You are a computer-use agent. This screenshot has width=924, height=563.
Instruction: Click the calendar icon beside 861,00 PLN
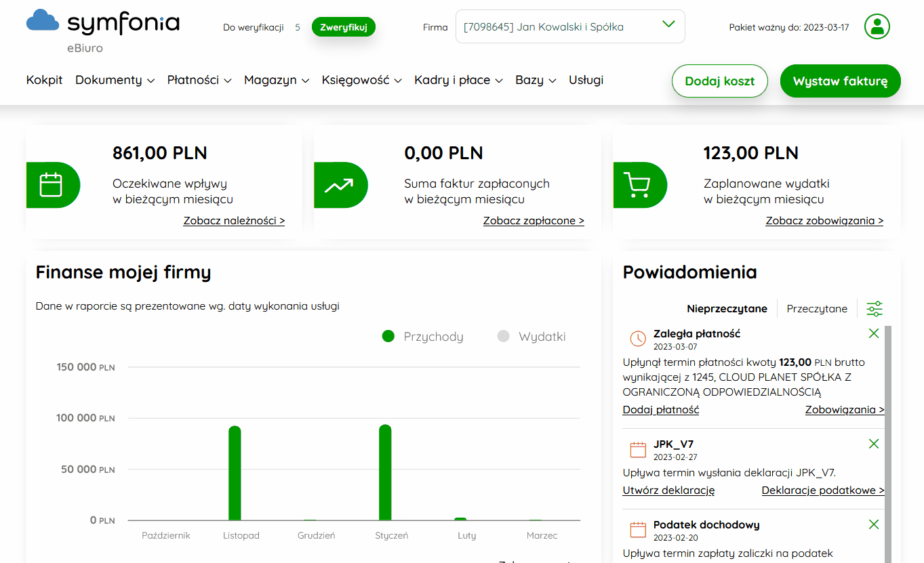click(51, 185)
